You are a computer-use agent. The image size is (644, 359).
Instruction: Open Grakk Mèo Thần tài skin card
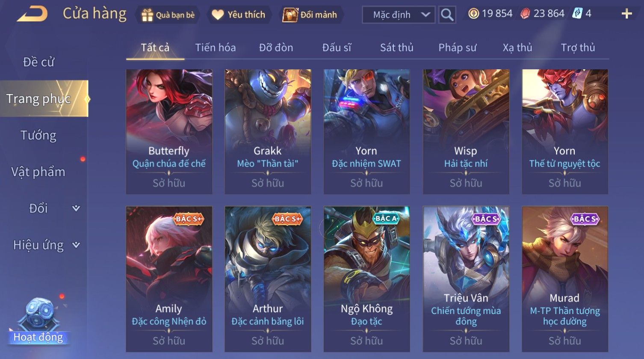tap(268, 131)
